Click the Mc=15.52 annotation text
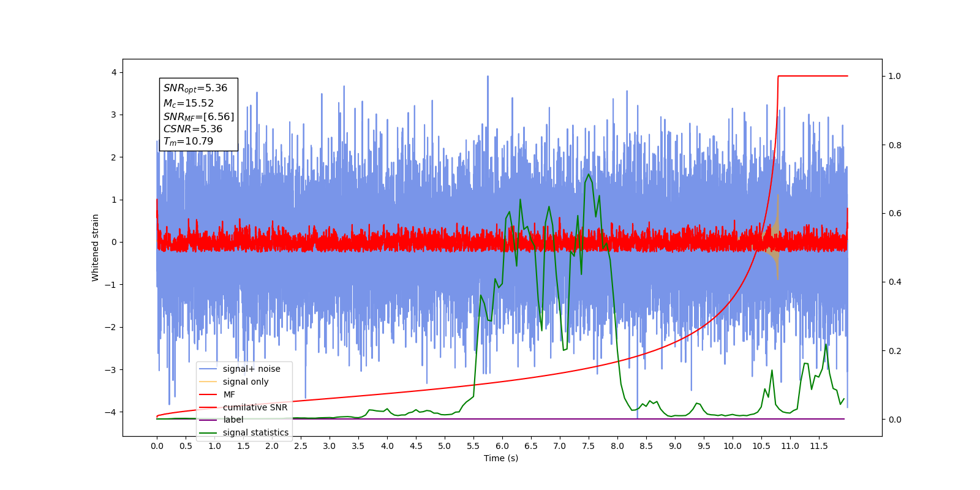This screenshot has height=490, width=980. click(188, 104)
